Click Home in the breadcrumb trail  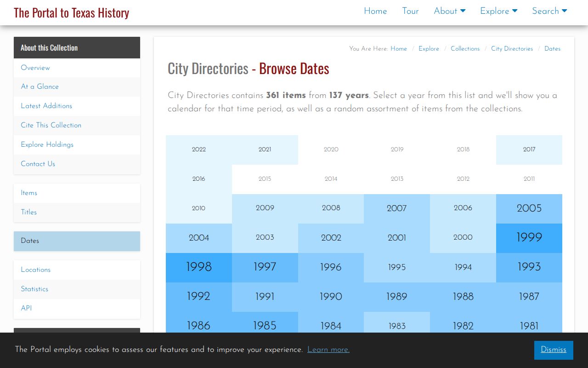pyautogui.click(x=399, y=49)
